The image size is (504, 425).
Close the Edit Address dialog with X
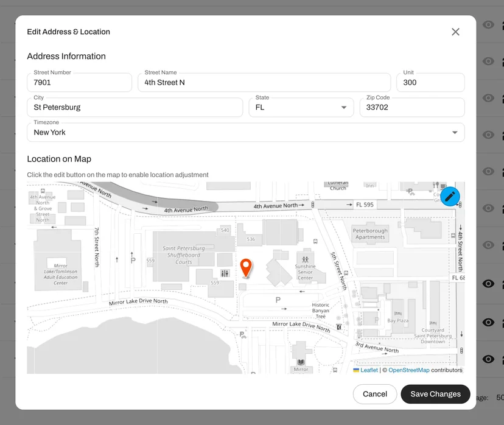tap(455, 32)
